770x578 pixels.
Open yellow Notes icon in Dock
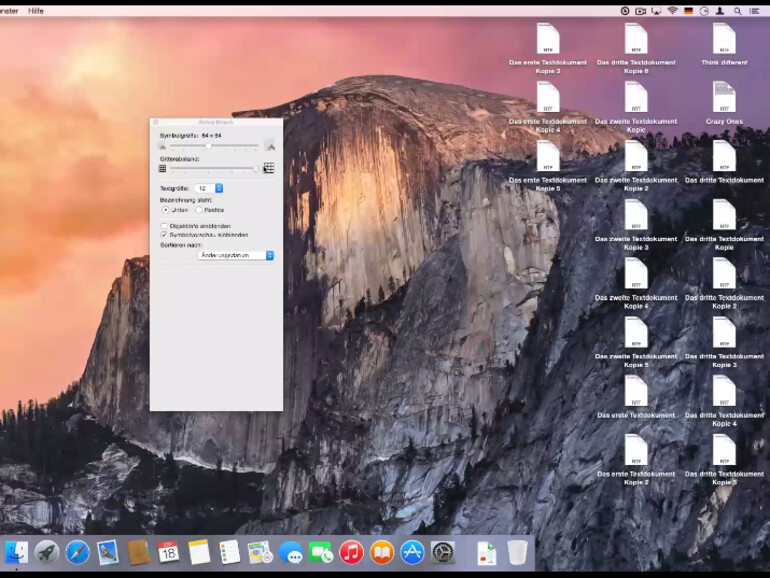[x=199, y=553]
